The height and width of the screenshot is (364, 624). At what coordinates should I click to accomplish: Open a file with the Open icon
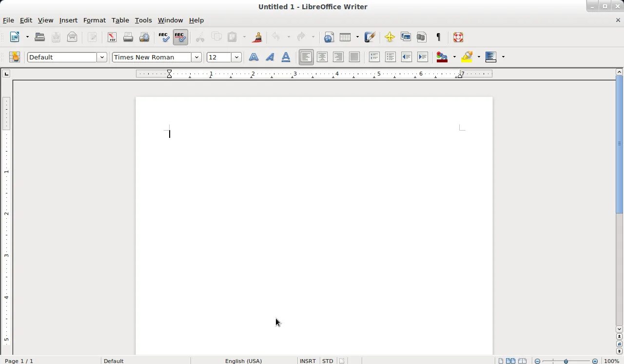point(40,37)
